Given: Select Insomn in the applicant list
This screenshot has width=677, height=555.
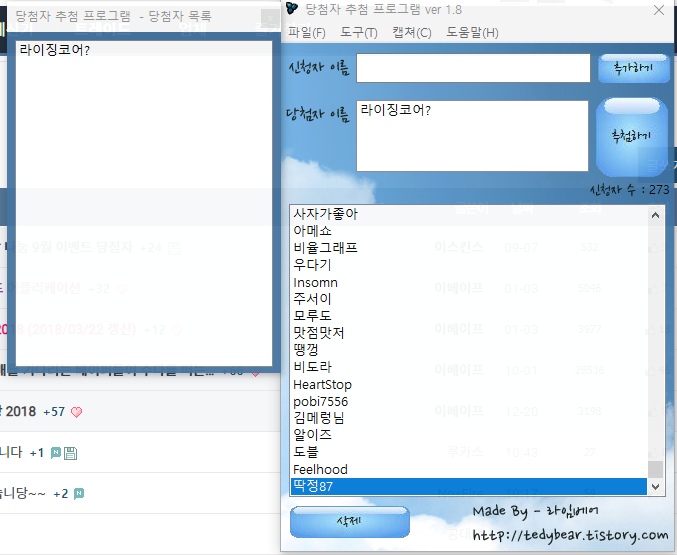Looking at the screenshot, I should click(316, 283).
